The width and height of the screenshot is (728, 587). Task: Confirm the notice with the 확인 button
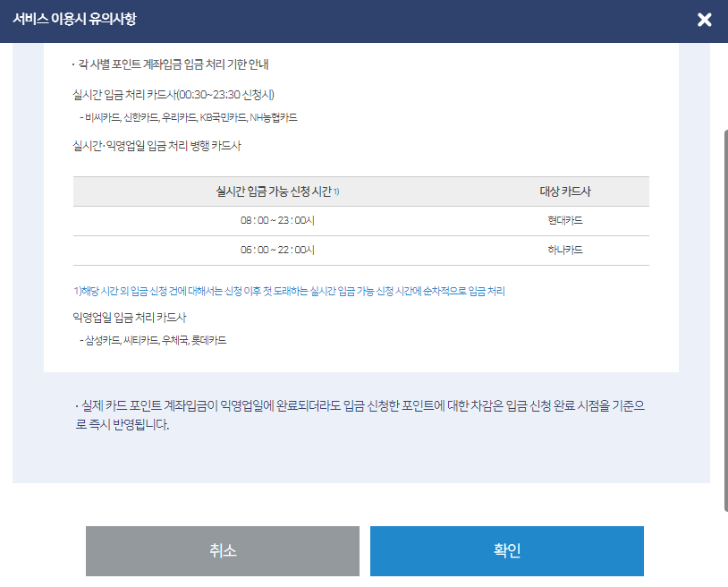[x=506, y=551]
